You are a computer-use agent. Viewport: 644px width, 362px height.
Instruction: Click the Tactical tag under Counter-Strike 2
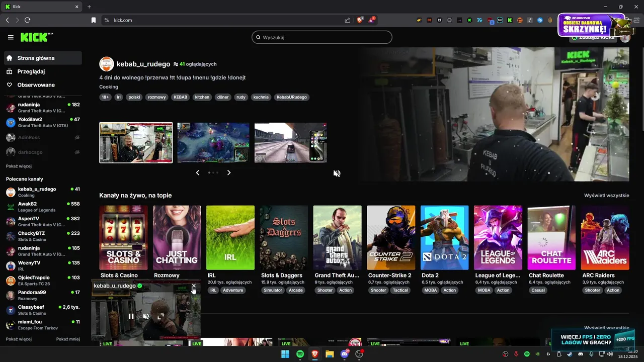[x=400, y=290]
